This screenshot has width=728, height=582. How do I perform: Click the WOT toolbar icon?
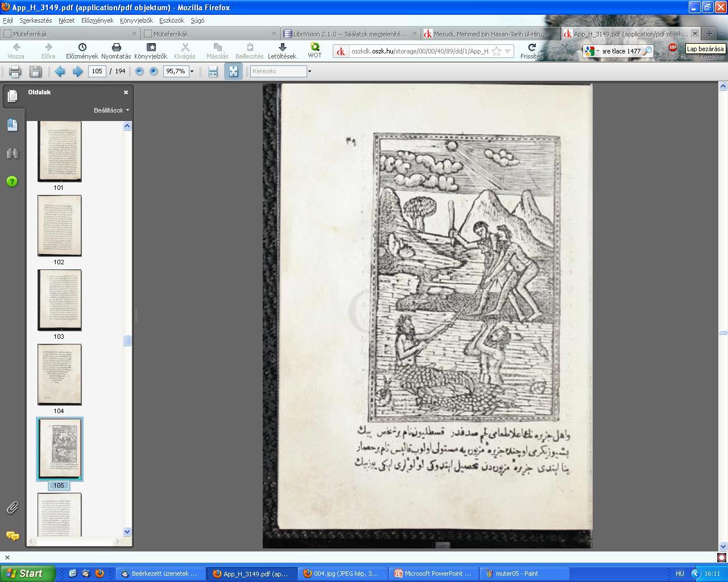click(x=315, y=51)
